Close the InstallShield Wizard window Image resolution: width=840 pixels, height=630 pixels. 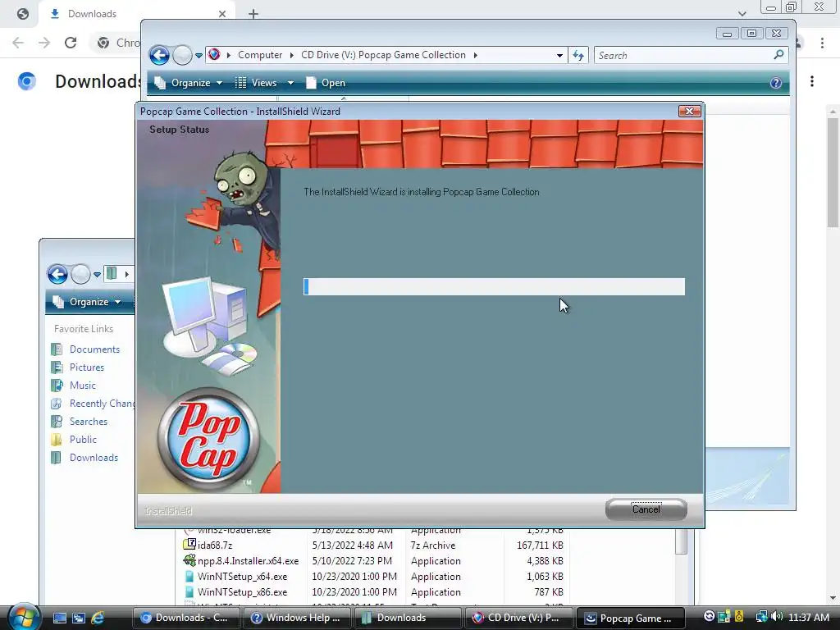pos(689,111)
